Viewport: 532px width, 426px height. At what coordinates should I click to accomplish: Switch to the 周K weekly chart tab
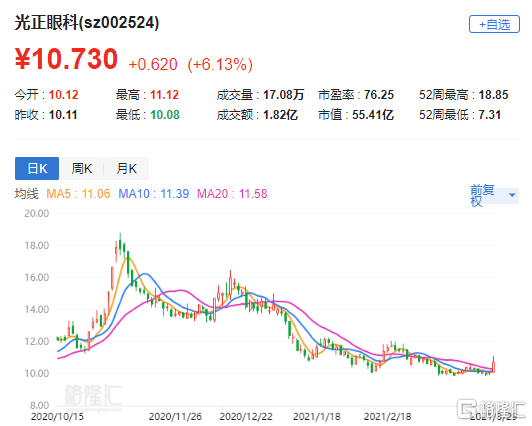81,168
